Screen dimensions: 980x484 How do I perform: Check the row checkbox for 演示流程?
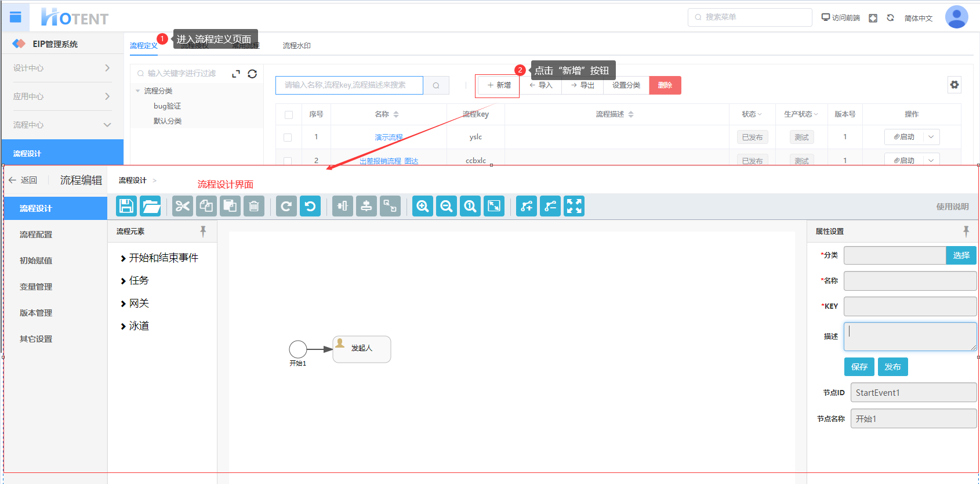(x=288, y=138)
